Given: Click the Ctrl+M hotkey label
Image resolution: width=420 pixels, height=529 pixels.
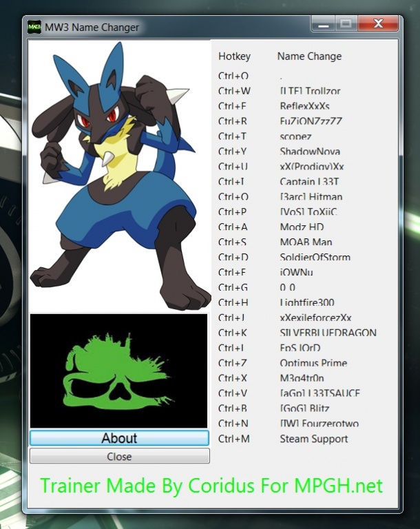Looking at the screenshot, I should pyautogui.click(x=234, y=439).
